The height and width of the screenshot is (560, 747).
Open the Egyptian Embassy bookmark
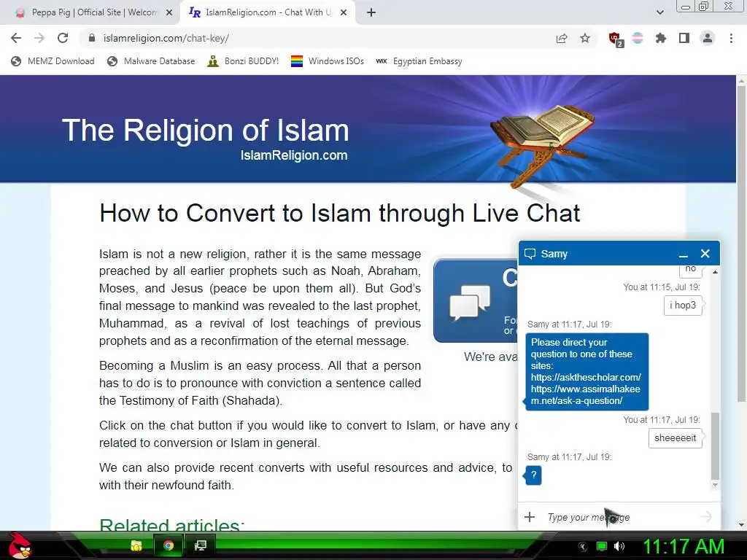[419, 61]
